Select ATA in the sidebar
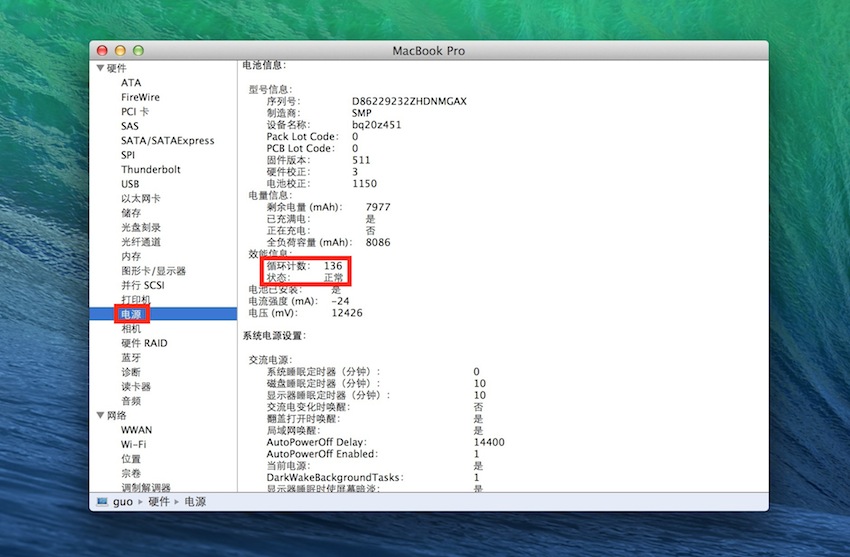Viewport: 850px width, 557px height. [131, 82]
